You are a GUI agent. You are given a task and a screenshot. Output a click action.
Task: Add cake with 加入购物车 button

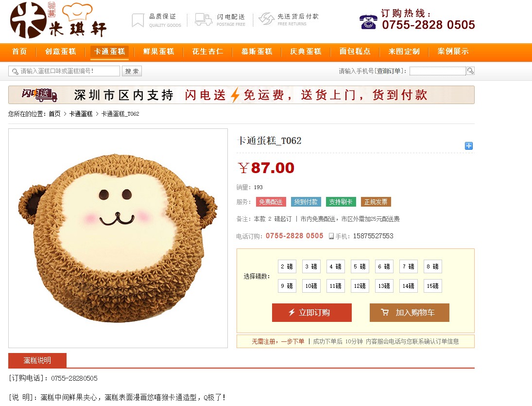click(410, 313)
